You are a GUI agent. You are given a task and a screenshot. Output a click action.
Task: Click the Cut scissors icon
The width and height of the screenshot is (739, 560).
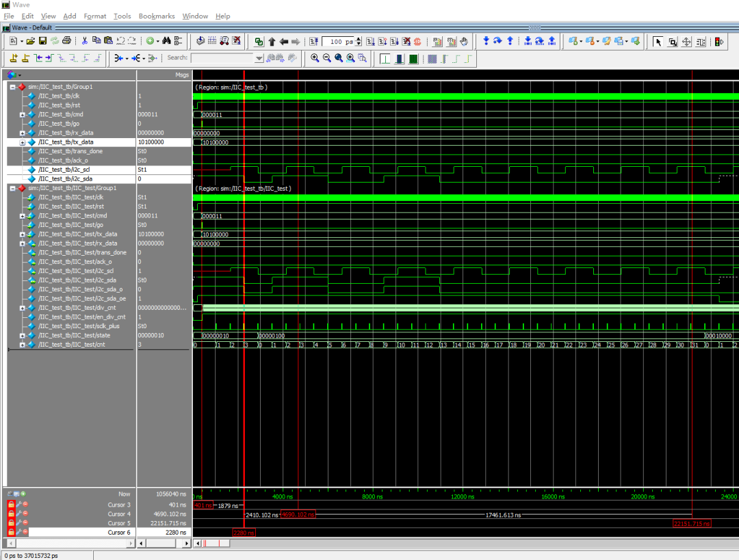coord(85,41)
